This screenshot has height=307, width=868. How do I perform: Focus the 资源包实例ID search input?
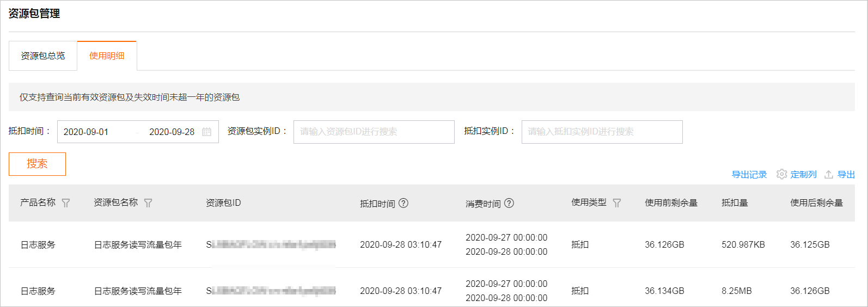coord(374,132)
